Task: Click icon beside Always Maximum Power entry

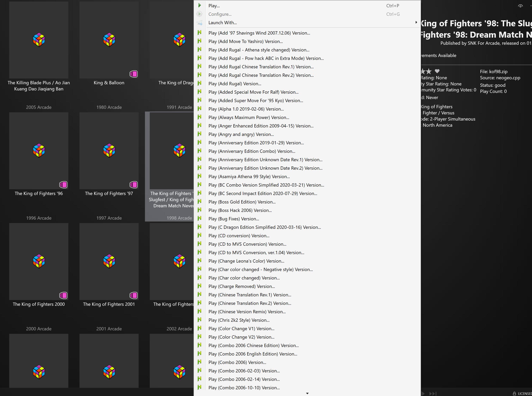Action: [x=199, y=117]
